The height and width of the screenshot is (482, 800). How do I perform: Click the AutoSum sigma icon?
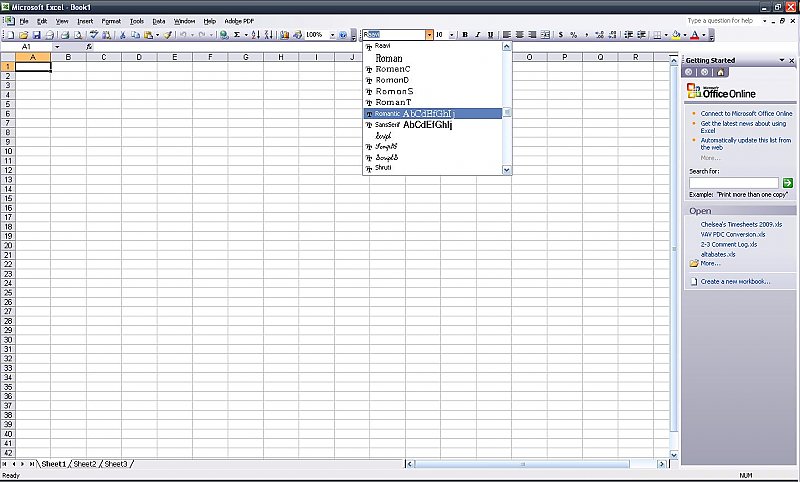[237, 35]
